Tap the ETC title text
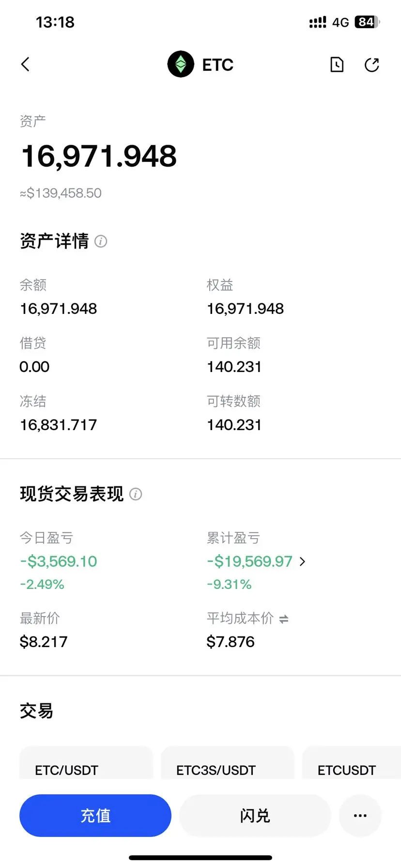 point(217,64)
